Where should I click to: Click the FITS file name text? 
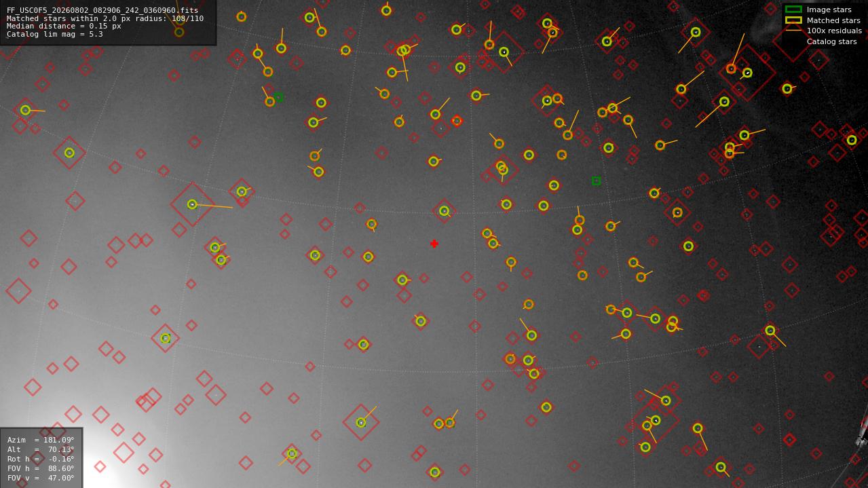[x=102, y=10]
